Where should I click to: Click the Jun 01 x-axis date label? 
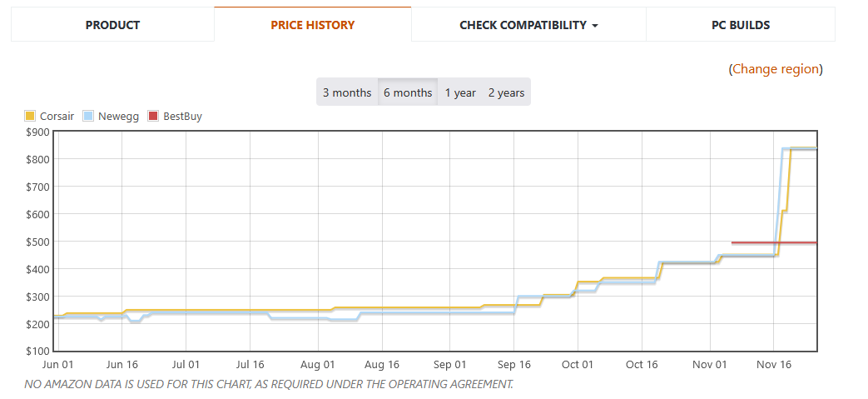[x=56, y=364]
